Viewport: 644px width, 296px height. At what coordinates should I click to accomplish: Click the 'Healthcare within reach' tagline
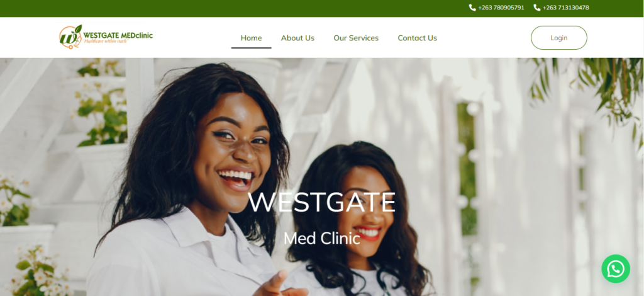106,41
